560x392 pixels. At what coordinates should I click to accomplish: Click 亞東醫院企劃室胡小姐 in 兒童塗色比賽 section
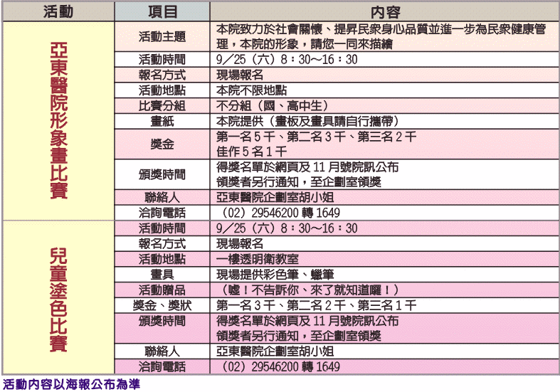click(x=275, y=351)
